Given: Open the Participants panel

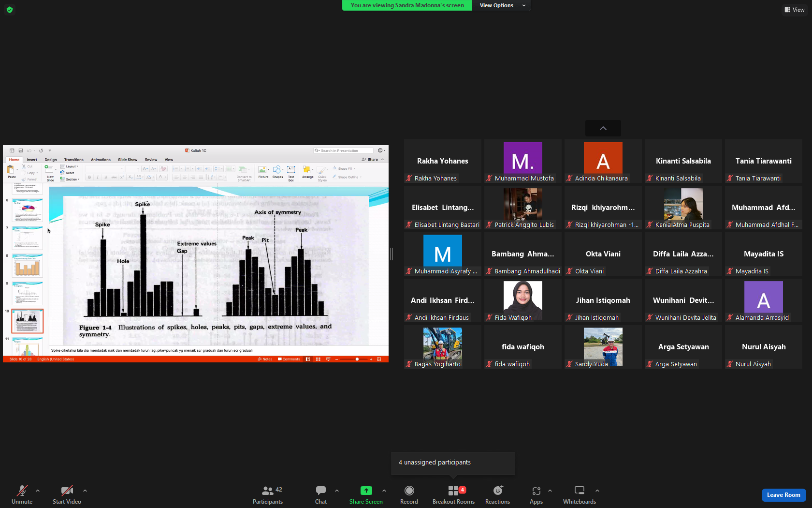Looking at the screenshot, I should pos(268,494).
